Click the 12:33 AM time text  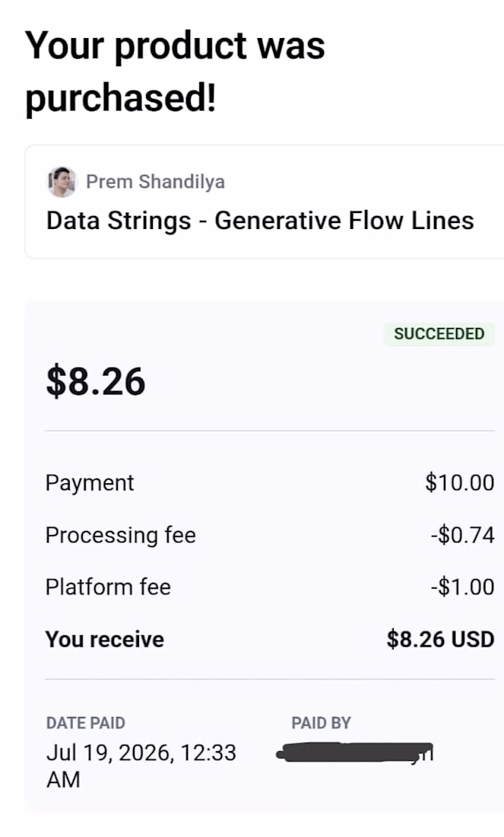141,766
